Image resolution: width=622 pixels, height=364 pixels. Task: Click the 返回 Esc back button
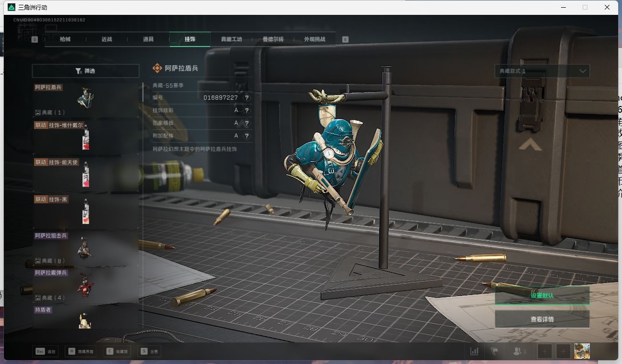tap(46, 352)
